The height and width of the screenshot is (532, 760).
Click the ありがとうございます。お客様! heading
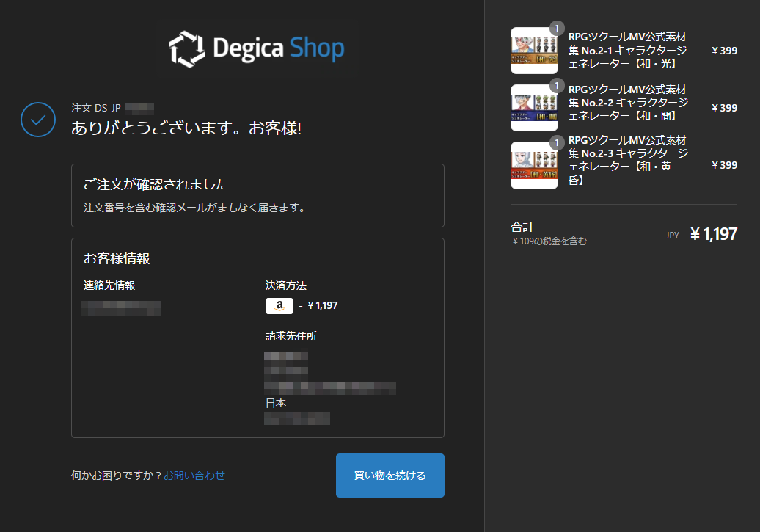tap(186, 128)
